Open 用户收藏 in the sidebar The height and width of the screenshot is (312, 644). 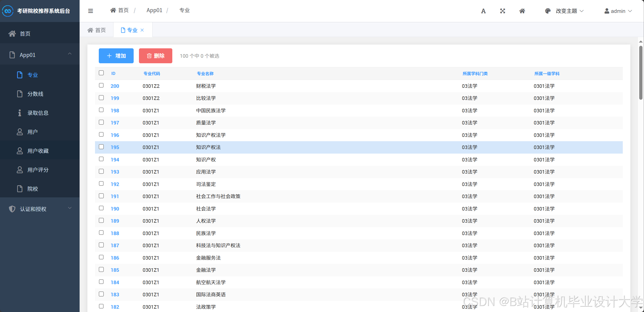point(38,151)
